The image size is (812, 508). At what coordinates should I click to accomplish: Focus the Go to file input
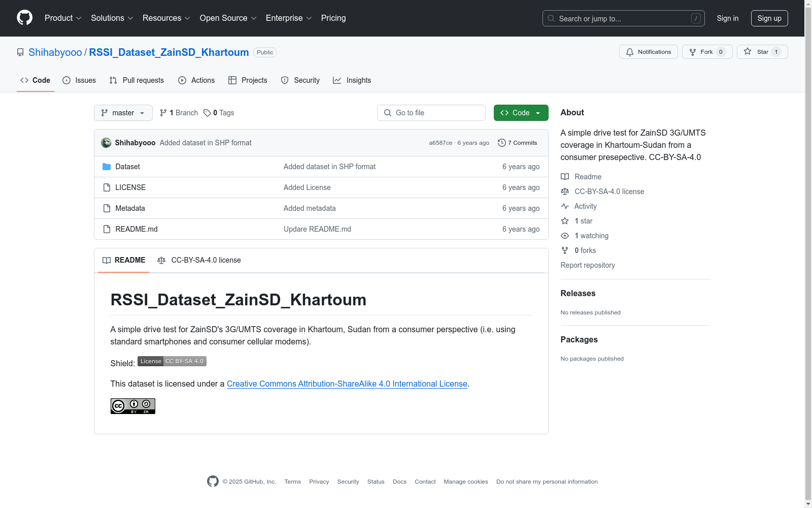[431, 113]
